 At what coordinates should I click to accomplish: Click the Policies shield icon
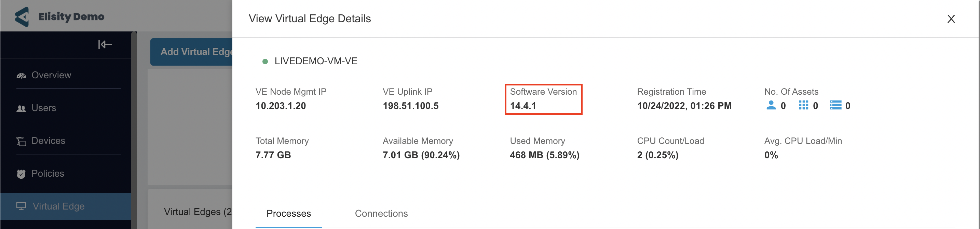[21, 174]
